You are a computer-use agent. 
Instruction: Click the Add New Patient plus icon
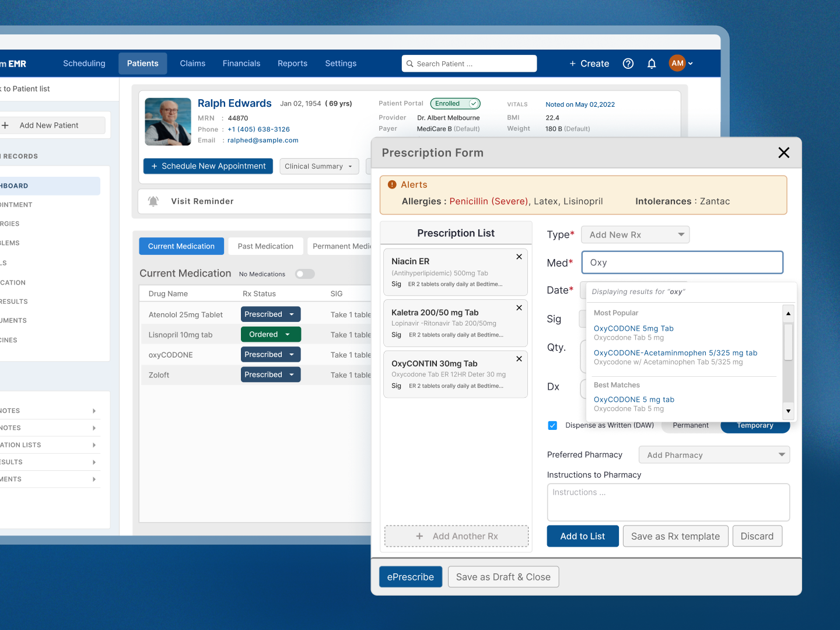(6, 125)
